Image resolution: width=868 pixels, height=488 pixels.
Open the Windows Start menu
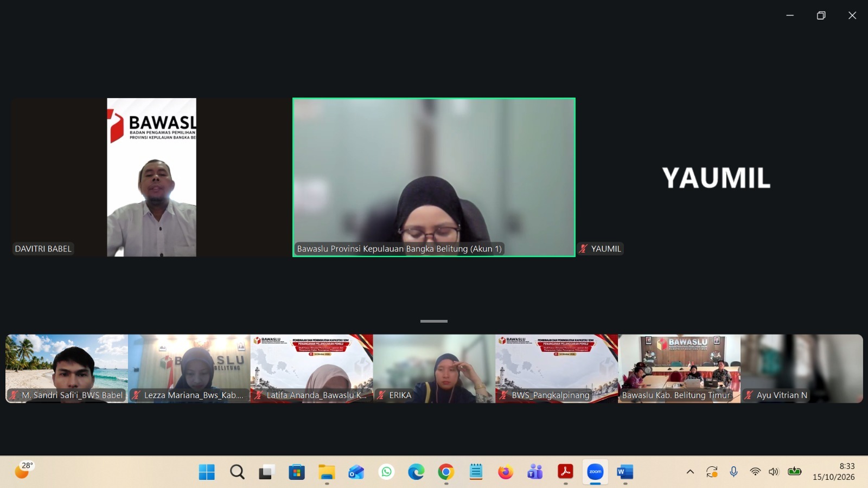click(207, 472)
